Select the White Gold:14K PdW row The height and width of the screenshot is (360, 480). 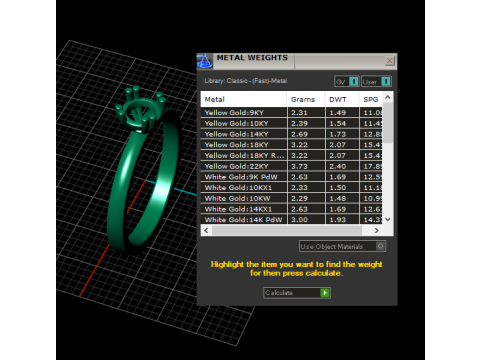(x=292, y=219)
